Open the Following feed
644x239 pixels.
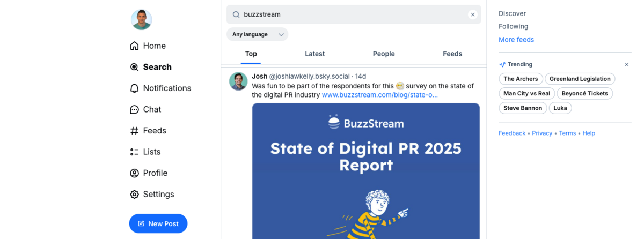tap(513, 26)
